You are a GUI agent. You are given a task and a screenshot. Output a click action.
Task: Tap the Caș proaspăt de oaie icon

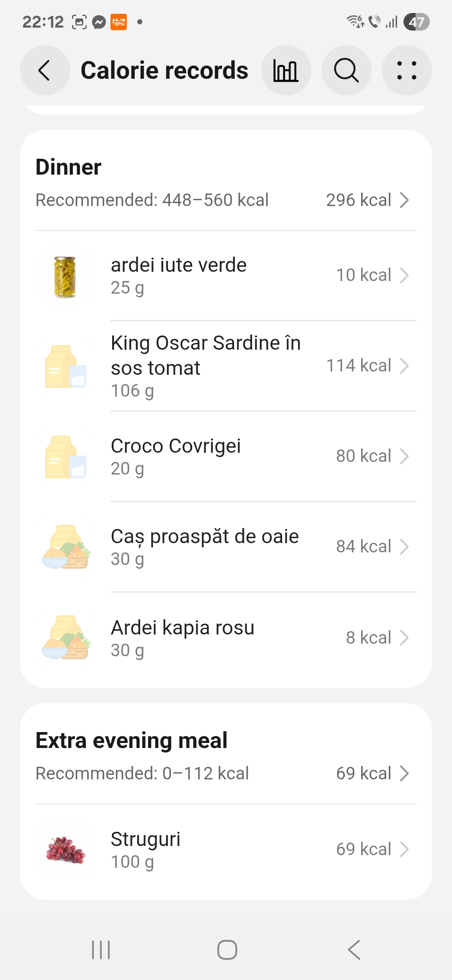(65, 547)
